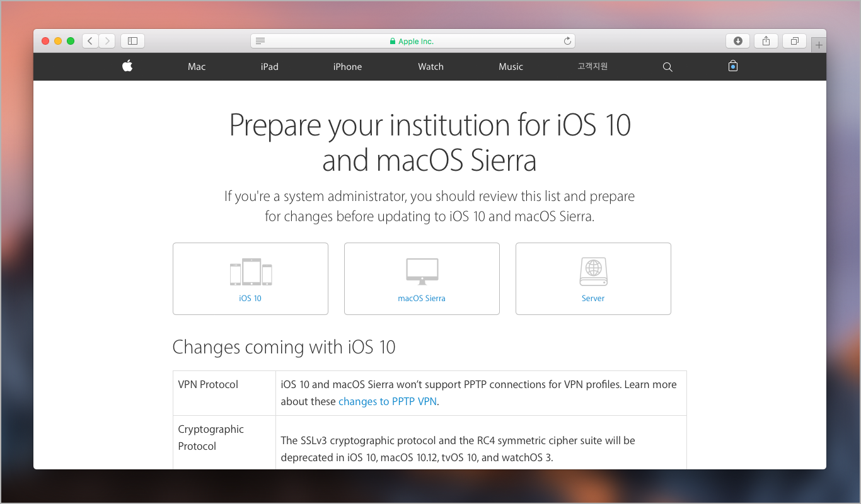Show the Safari sidebar
The width and height of the screenshot is (861, 504).
click(132, 41)
